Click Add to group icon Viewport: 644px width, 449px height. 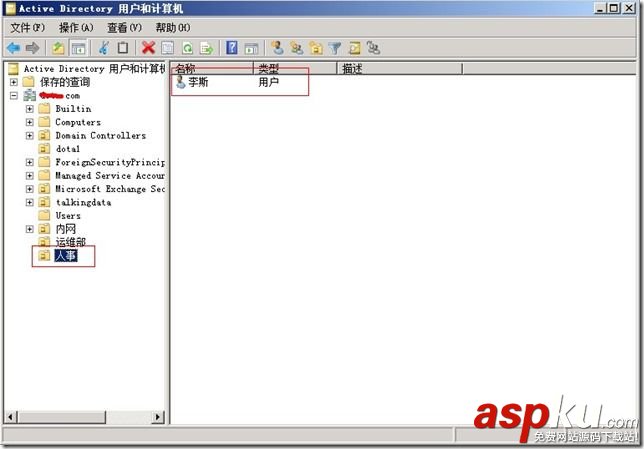373,48
